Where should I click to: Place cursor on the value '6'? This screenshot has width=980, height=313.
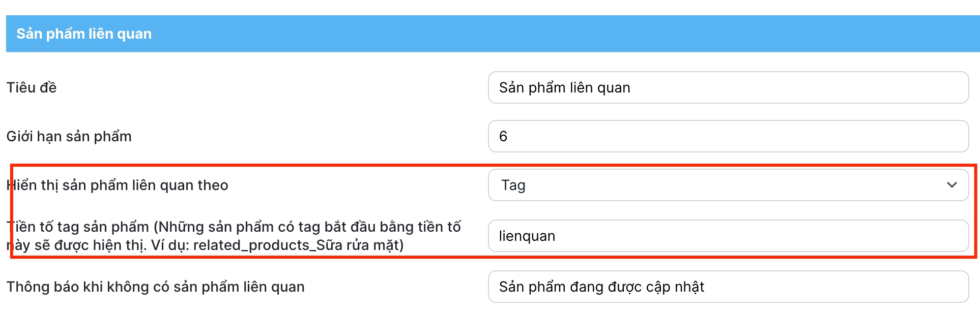(x=503, y=136)
